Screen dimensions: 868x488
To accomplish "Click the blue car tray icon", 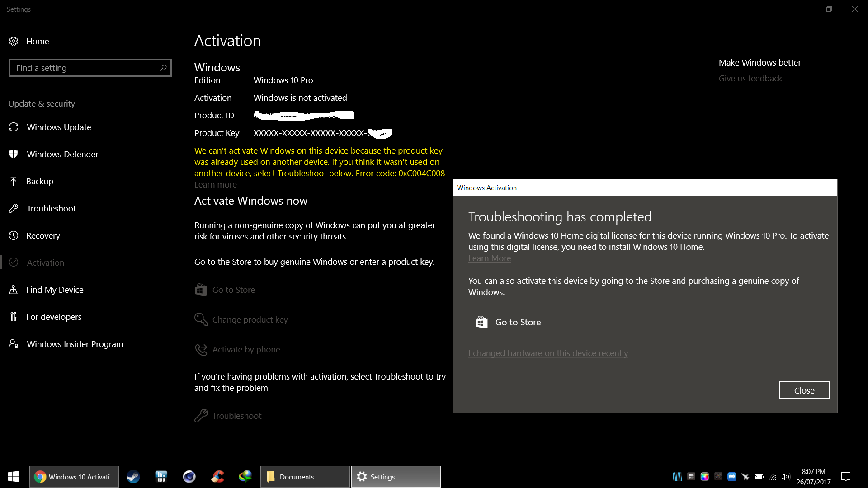I will coord(732,477).
